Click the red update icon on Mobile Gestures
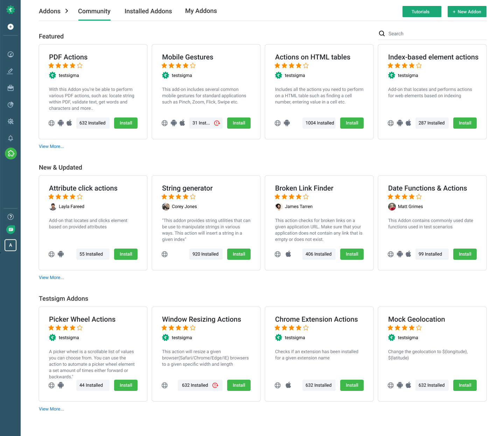The width and height of the screenshot is (504, 436). pos(217,123)
